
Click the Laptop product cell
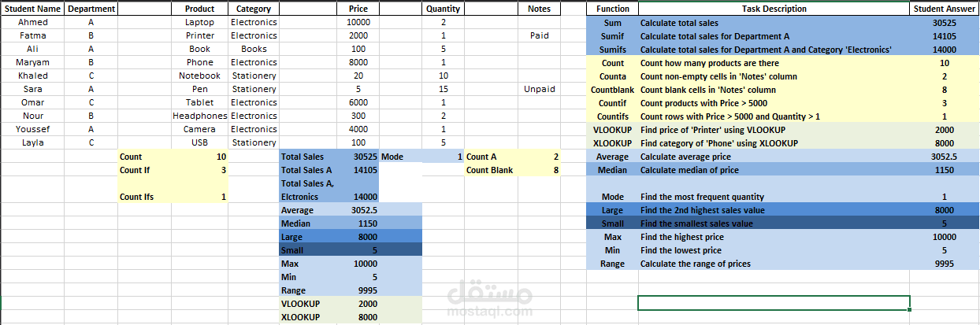click(x=199, y=22)
